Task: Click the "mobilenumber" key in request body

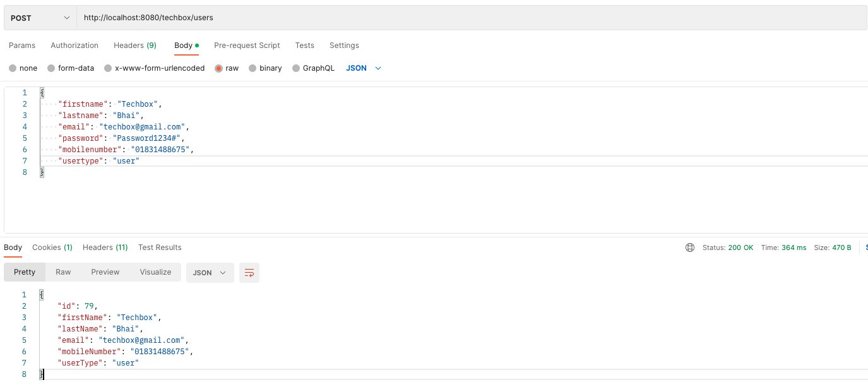Action: click(90, 150)
